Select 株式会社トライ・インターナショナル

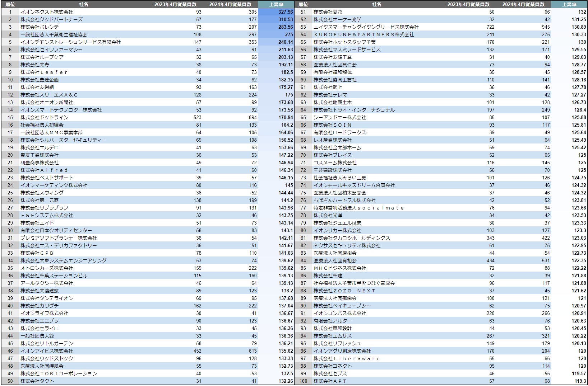pos(354,110)
